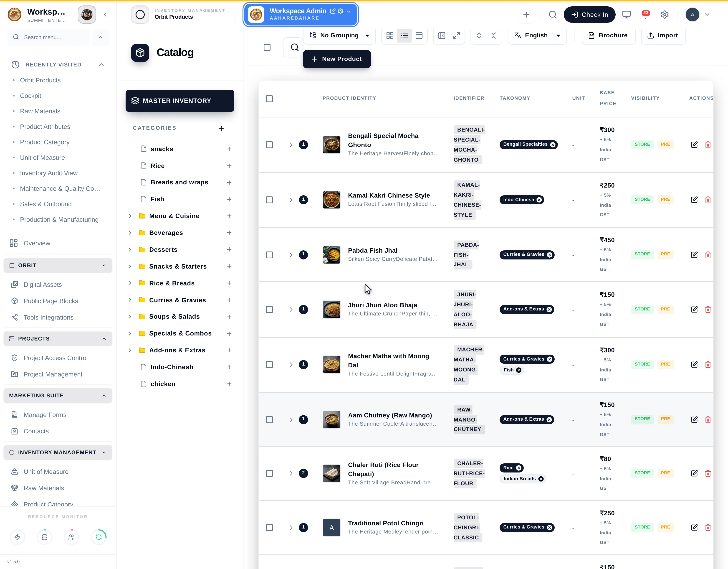Select Pabda Fish Jhal row checkbox
The width and height of the screenshot is (728, 569).
(x=269, y=255)
